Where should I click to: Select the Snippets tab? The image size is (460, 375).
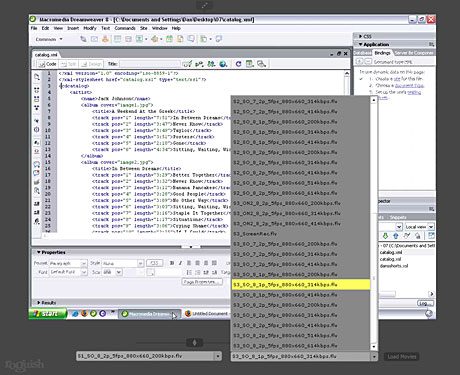(398, 217)
